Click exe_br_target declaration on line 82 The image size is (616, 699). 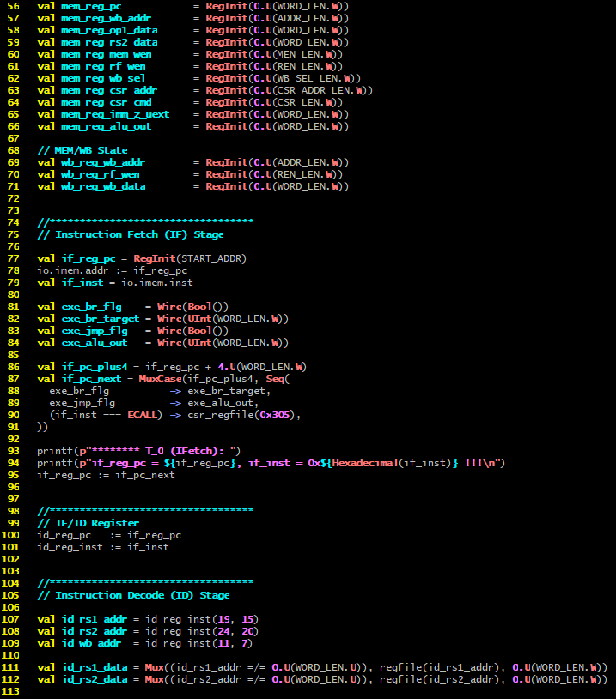click(101, 319)
